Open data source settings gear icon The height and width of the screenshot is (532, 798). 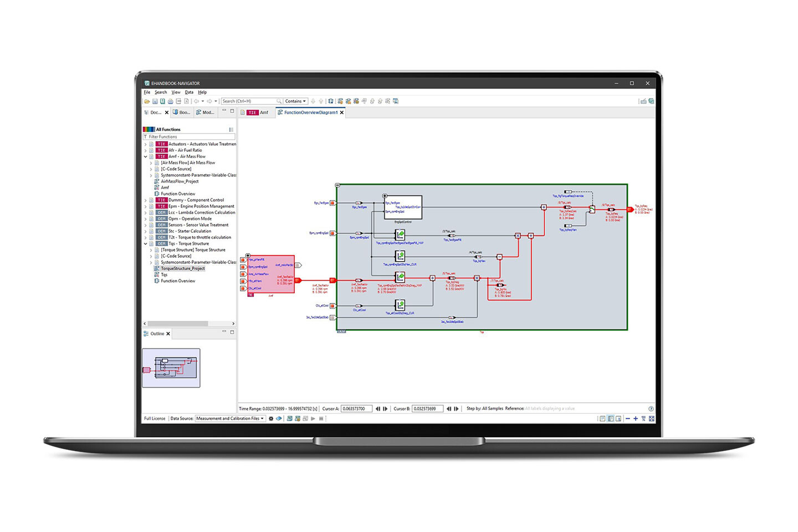(271, 418)
